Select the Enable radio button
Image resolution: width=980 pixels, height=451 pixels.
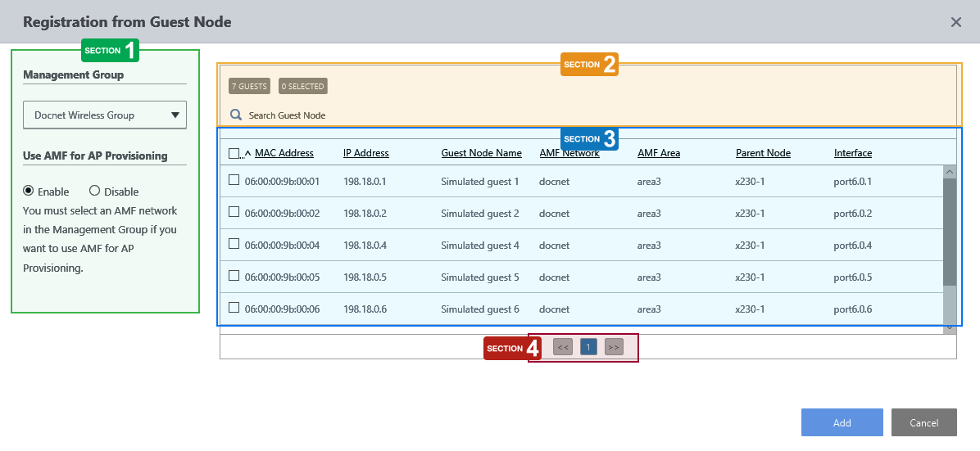pos(29,191)
